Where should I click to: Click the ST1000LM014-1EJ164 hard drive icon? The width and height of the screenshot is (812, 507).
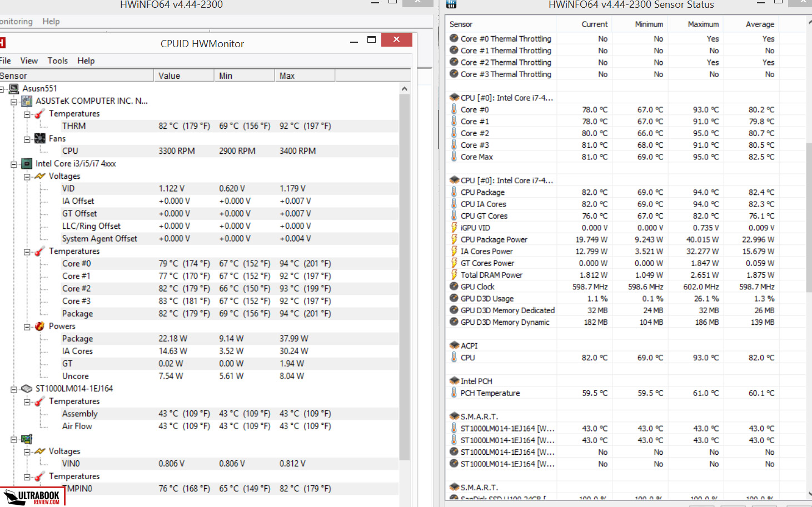pos(27,389)
